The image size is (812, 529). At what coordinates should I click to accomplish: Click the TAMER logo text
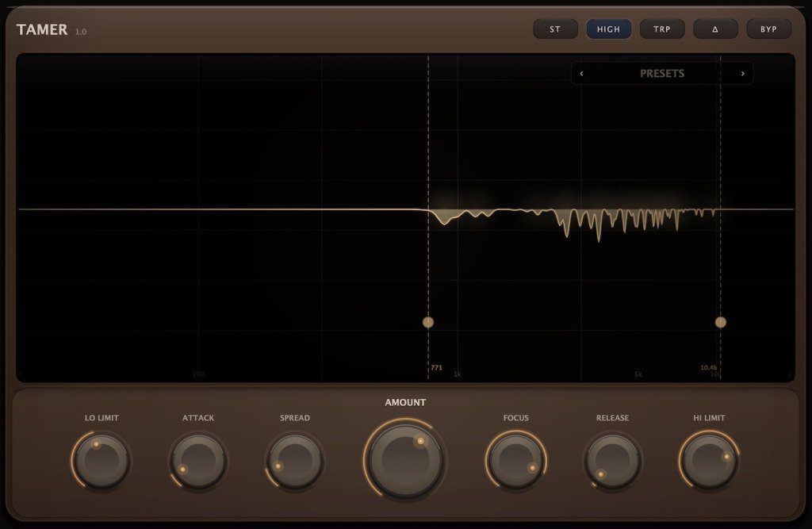[41, 29]
